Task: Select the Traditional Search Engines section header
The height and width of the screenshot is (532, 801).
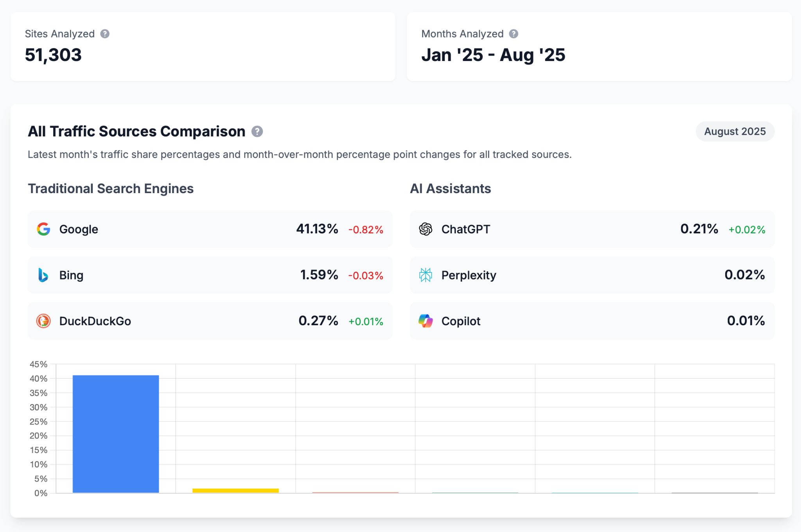Action: click(110, 188)
